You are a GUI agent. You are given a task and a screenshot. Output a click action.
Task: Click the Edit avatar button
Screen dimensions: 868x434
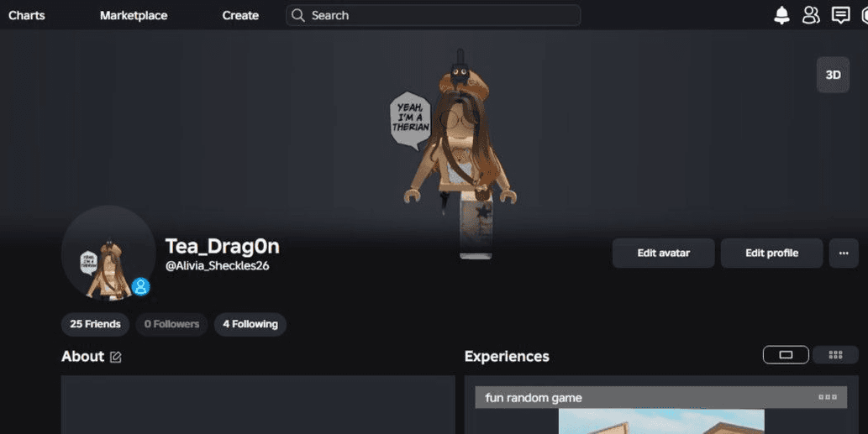[x=663, y=254]
